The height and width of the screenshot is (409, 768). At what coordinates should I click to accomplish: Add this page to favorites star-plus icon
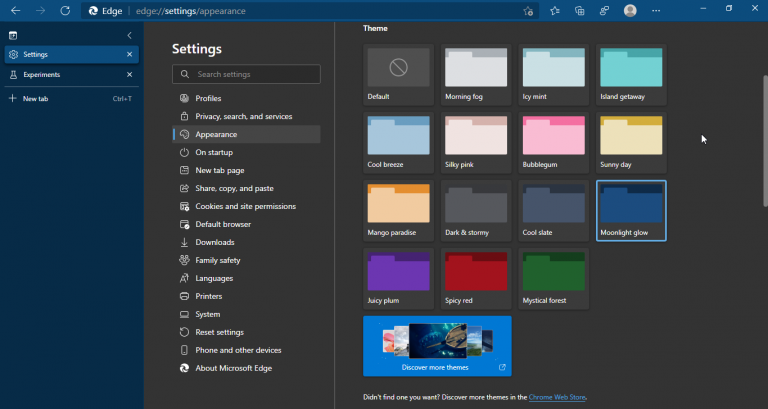coord(528,11)
